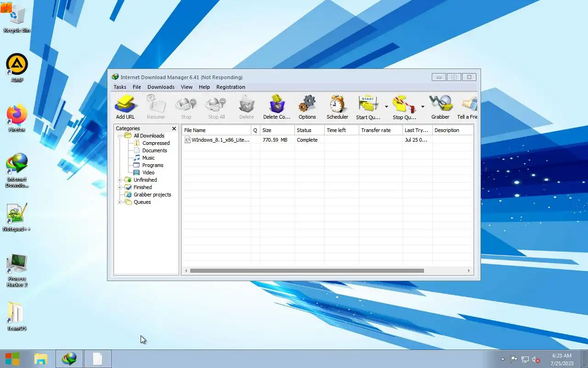Sort by the Q column header
Image resolution: width=588 pixels, height=368 pixels.
coord(255,130)
